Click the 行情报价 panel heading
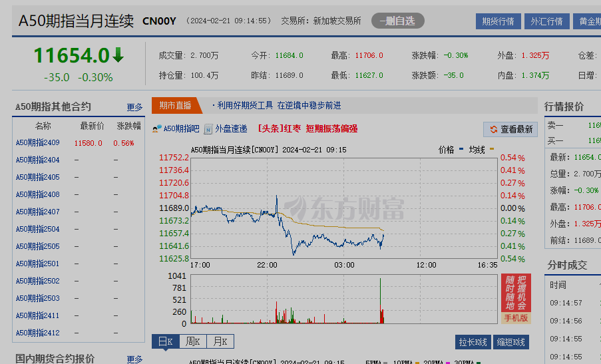Screen dimensions: 601x364 [564, 107]
